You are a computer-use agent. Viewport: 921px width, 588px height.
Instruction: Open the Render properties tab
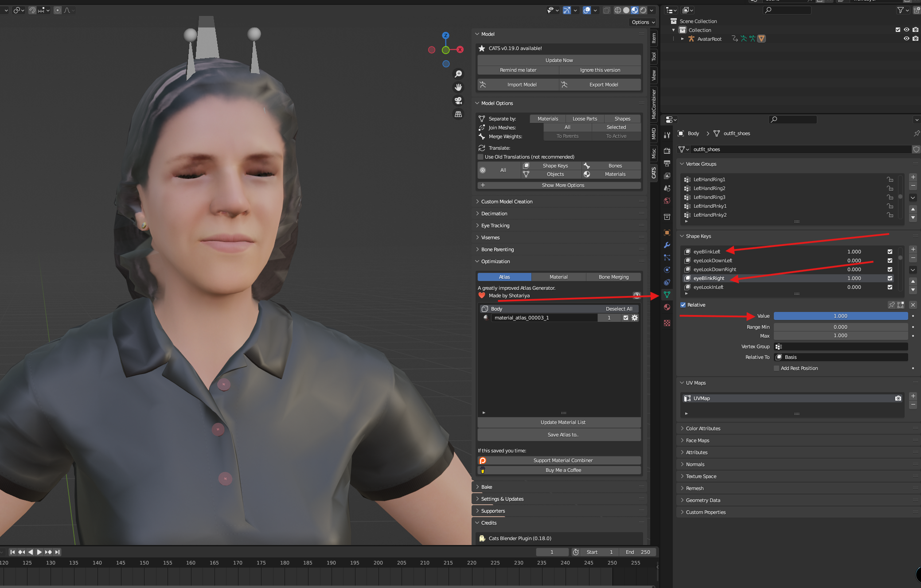[667, 151]
